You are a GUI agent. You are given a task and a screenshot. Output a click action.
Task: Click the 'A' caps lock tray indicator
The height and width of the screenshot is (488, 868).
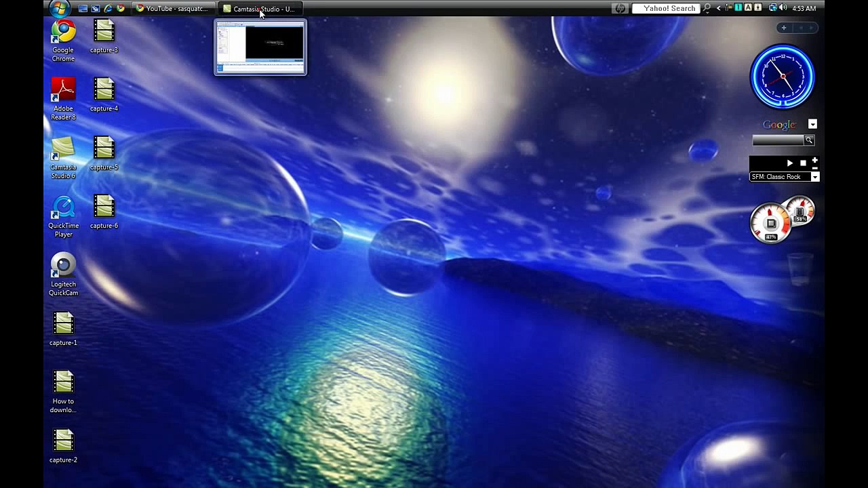(748, 8)
